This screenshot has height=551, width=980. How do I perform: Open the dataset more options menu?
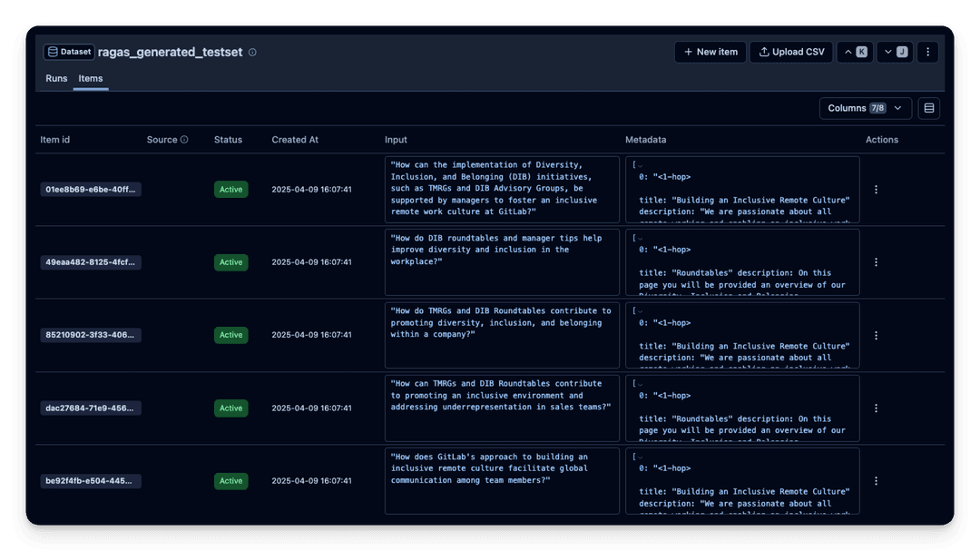click(927, 52)
